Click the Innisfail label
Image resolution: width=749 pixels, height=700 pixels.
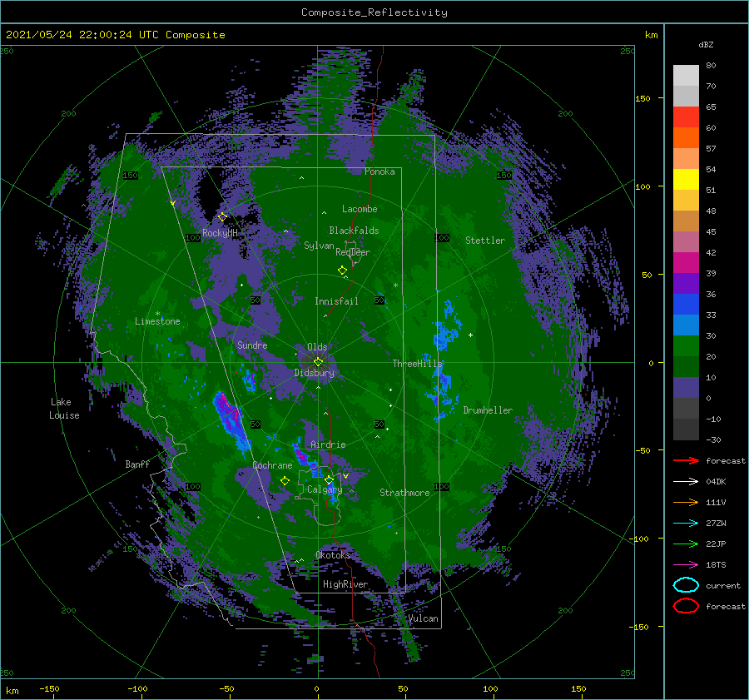(x=336, y=301)
